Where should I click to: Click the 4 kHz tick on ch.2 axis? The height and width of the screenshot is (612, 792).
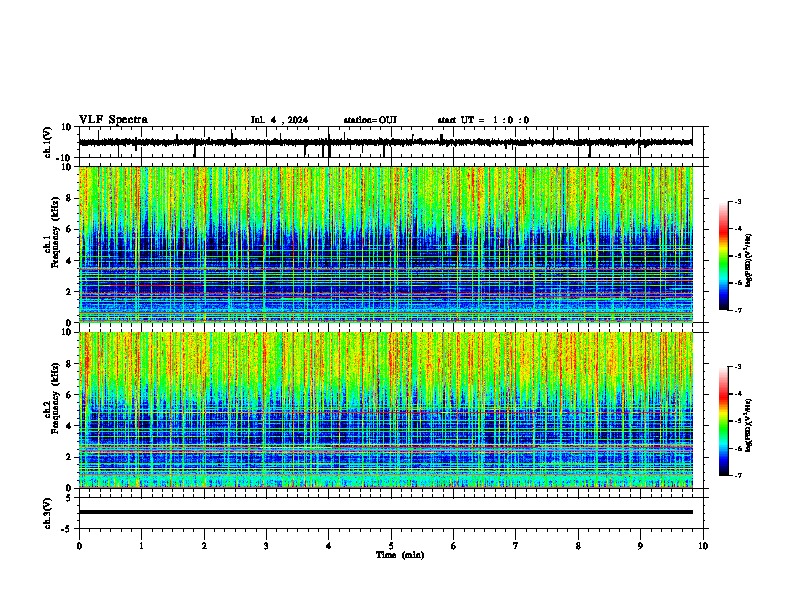69,426
